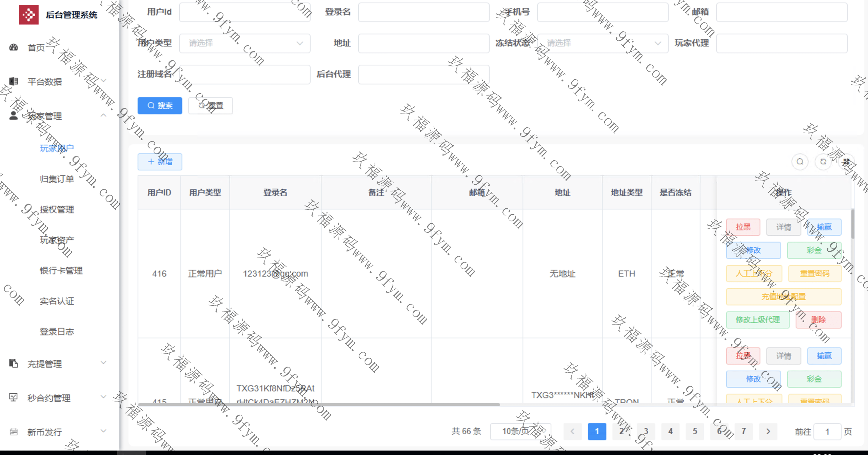Image resolution: width=868 pixels, height=455 pixels.
Task: Click the 新币发行 sidebar icon
Action: pyautogui.click(x=14, y=432)
